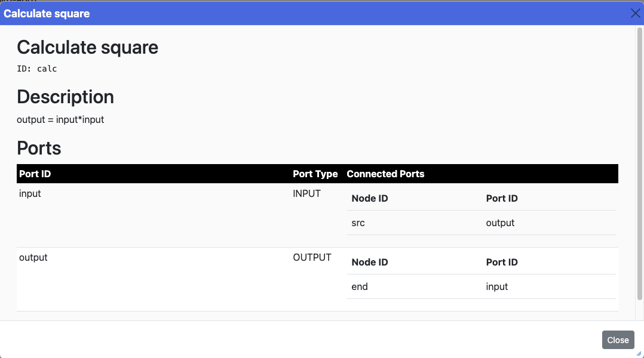Select the large "Calculate square" heading
The width and height of the screenshot is (644, 358).
click(87, 47)
